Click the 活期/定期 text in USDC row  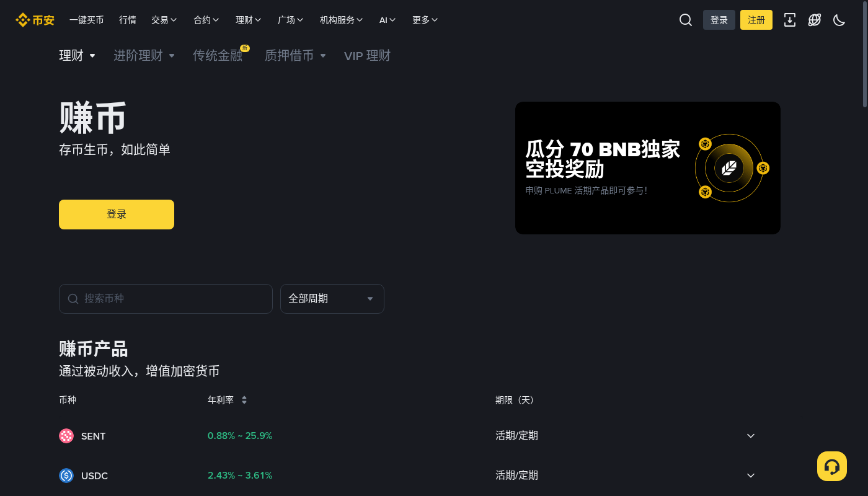(516, 476)
